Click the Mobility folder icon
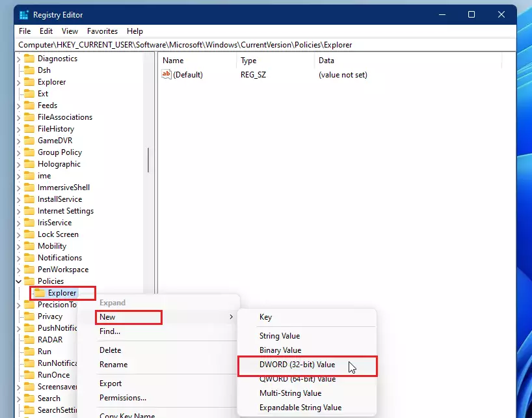This screenshot has width=532, height=418. pyautogui.click(x=29, y=246)
